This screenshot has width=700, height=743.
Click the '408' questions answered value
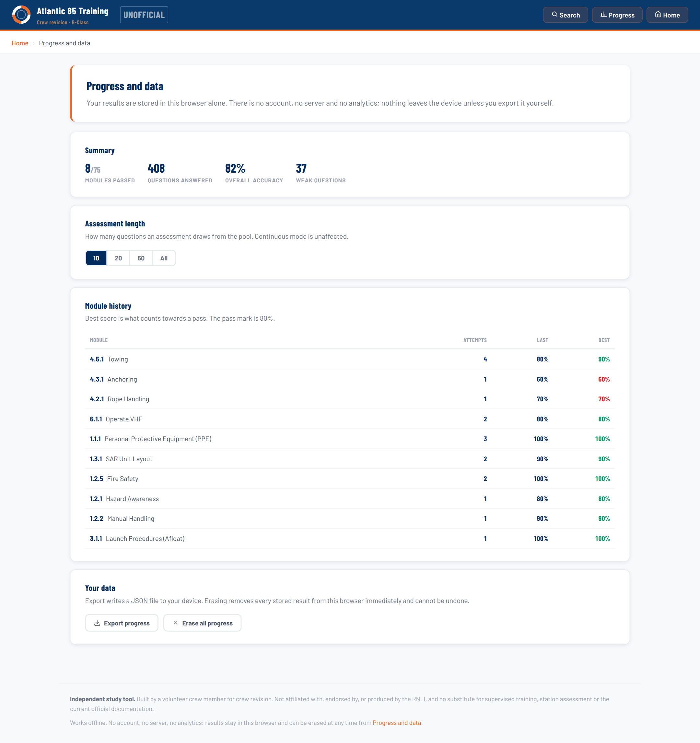(156, 168)
